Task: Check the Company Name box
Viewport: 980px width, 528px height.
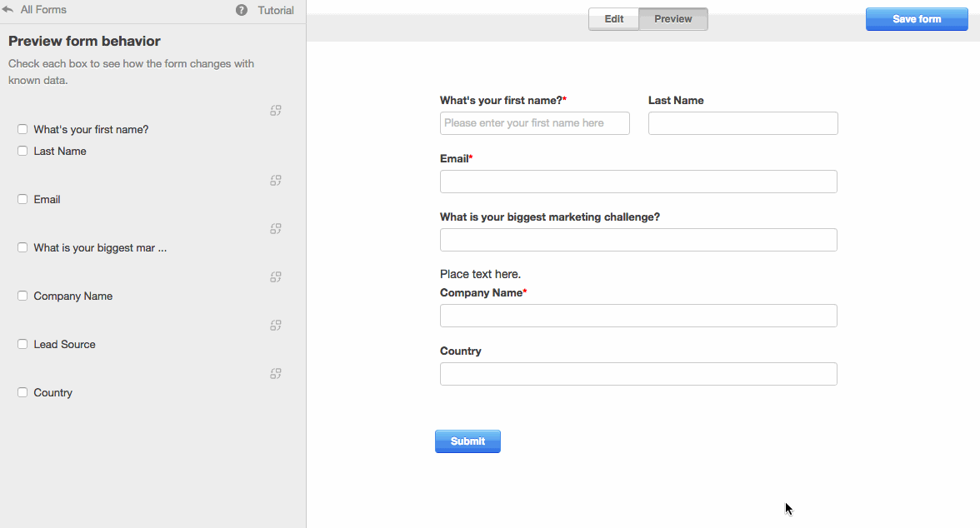Action: [22, 296]
